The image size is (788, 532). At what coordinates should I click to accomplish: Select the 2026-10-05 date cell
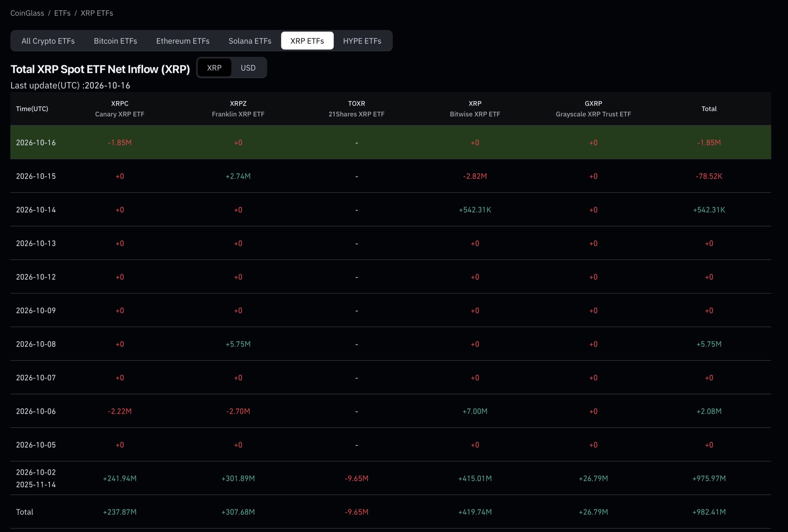pos(36,445)
